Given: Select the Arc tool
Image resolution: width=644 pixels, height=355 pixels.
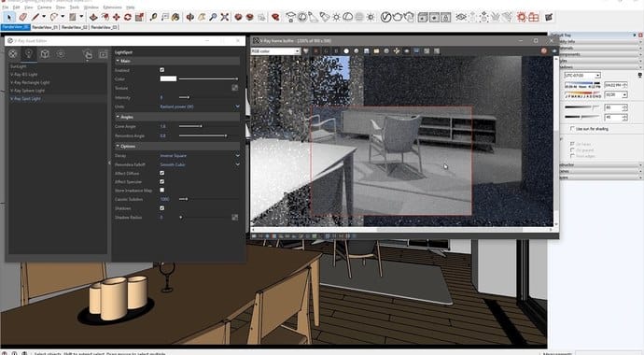Looking at the screenshot, I should [x=54, y=17].
